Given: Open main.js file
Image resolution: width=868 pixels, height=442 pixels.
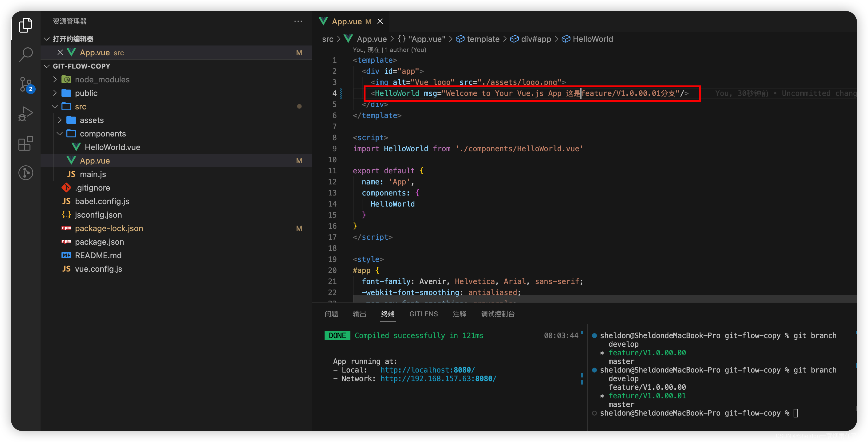Looking at the screenshot, I should point(176,174).
